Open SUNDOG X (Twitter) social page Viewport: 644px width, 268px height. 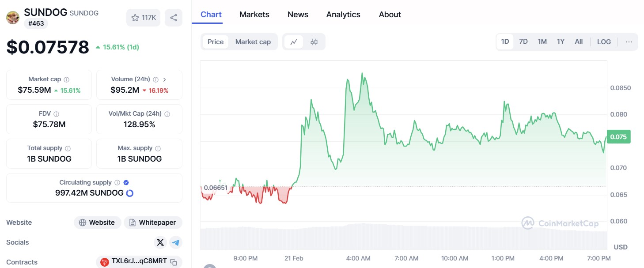(x=160, y=242)
